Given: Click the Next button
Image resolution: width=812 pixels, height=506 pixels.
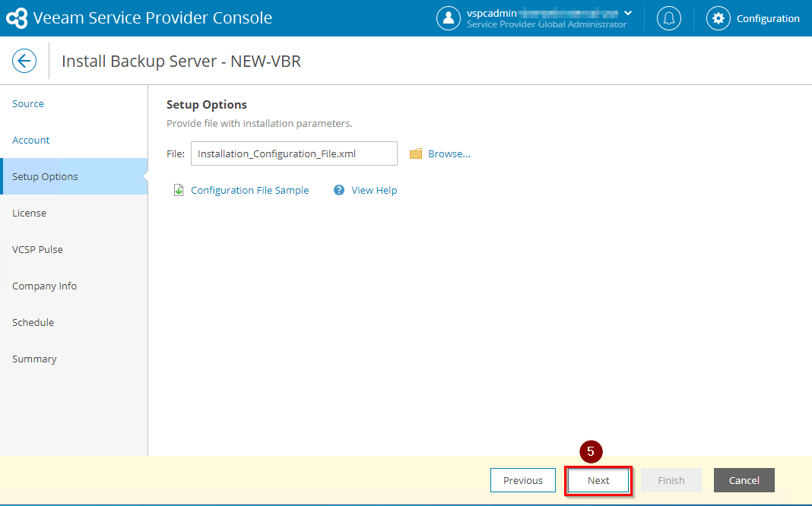Looking at the screenshot, I should coord(598,480).
